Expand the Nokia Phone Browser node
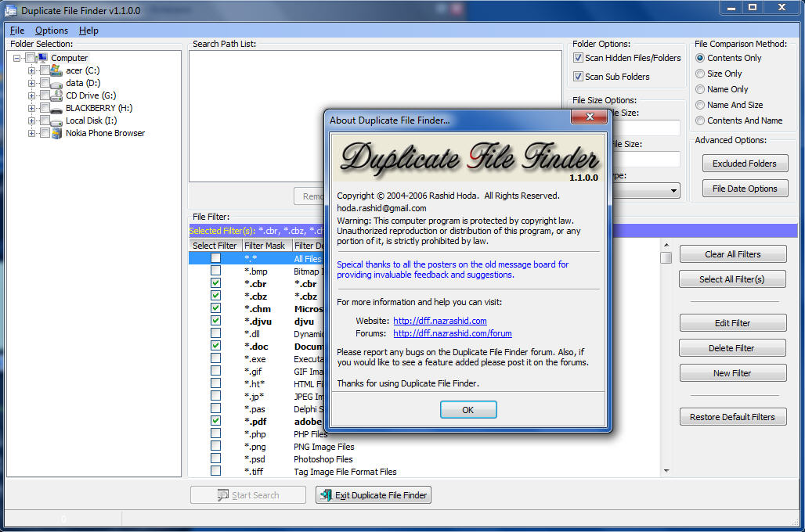This screenshot has height=532, width=805. pos(31,133)
